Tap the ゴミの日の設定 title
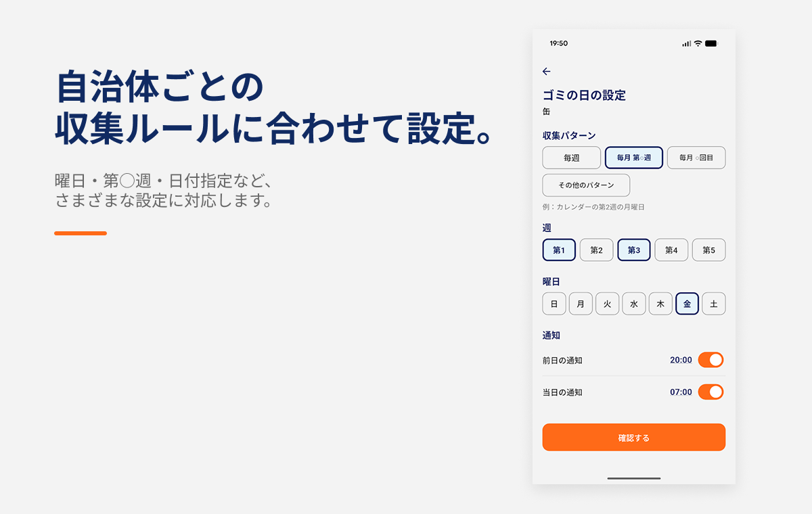 click(584, 95)
